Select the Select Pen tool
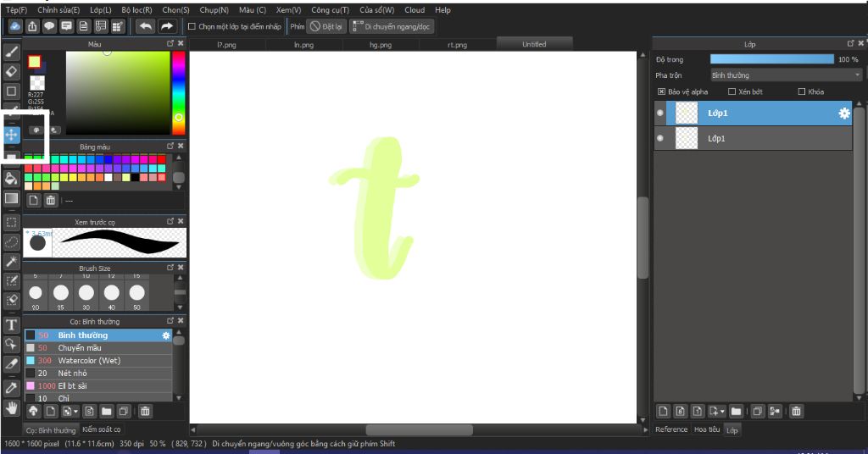 [x=12, y=280]
